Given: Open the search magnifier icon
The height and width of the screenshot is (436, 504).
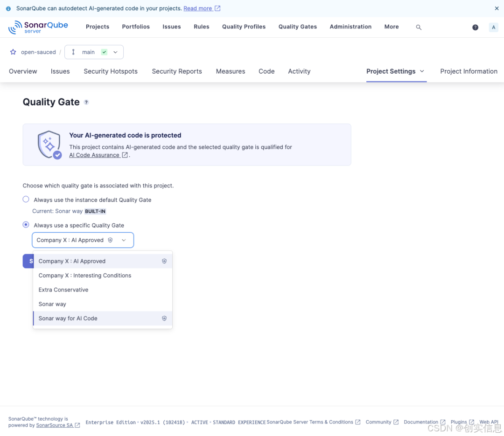Looking at the screenshot, I should coord(419,28).
